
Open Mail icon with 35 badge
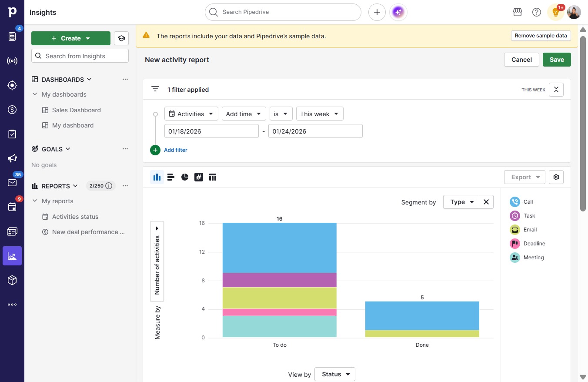click(x=12, y=183)
